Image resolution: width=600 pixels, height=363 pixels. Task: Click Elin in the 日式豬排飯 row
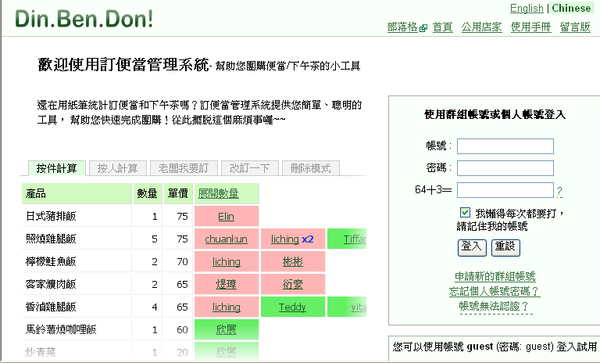pos(226,216)
